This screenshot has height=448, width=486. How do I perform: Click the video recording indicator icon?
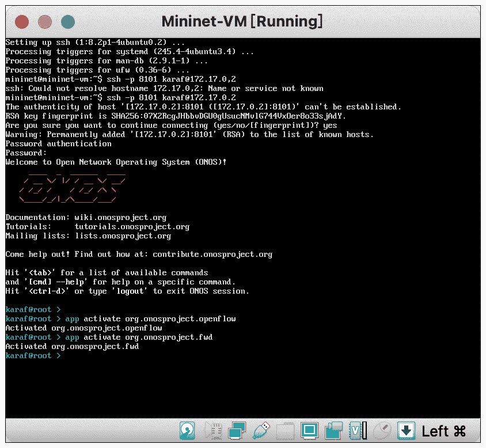[333, 430]
